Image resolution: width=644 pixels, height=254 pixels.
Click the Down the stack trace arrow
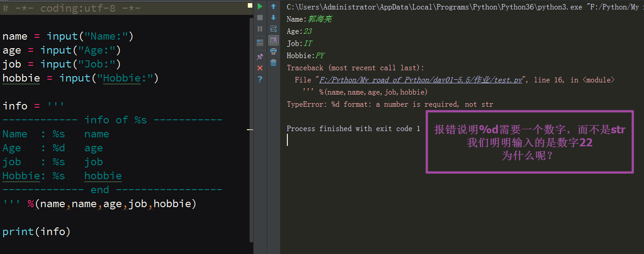273,18
